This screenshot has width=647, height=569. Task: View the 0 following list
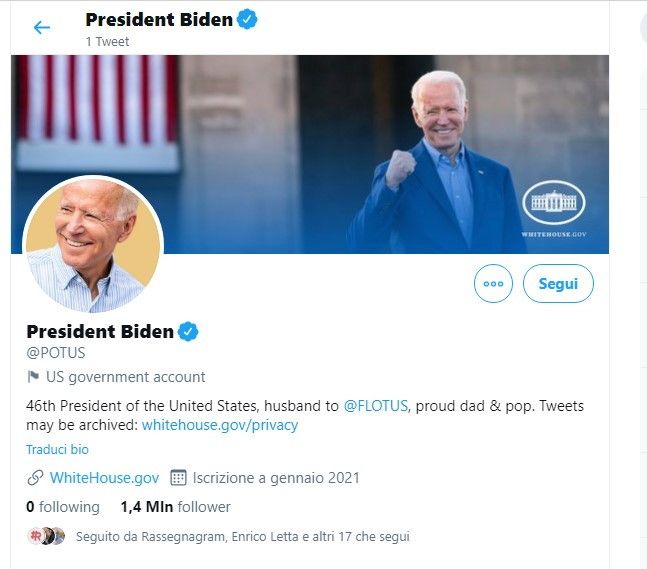(63, 507)
